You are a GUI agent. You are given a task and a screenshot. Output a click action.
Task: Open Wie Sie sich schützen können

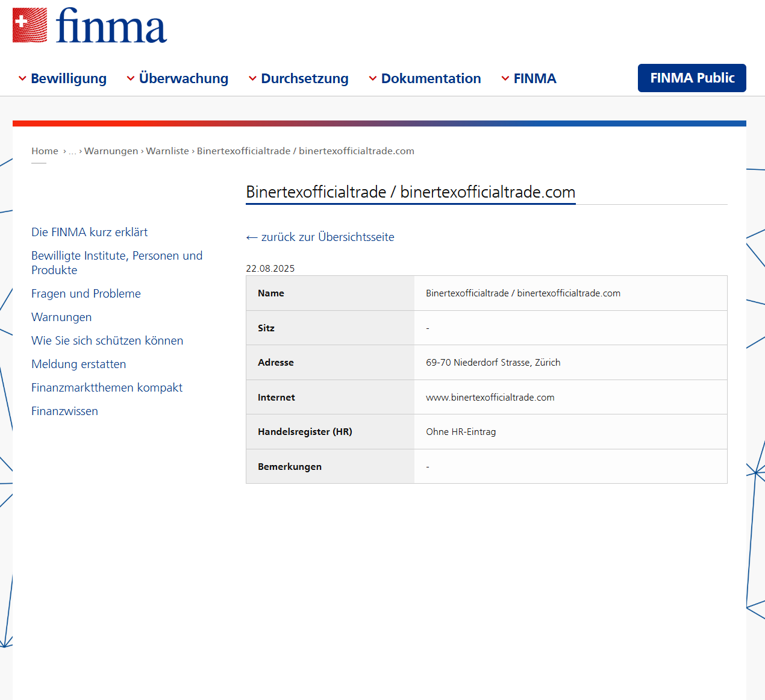107,340
